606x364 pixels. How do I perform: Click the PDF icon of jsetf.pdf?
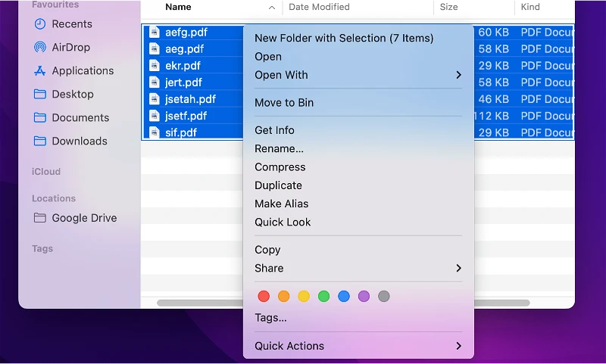coord(155,116)
